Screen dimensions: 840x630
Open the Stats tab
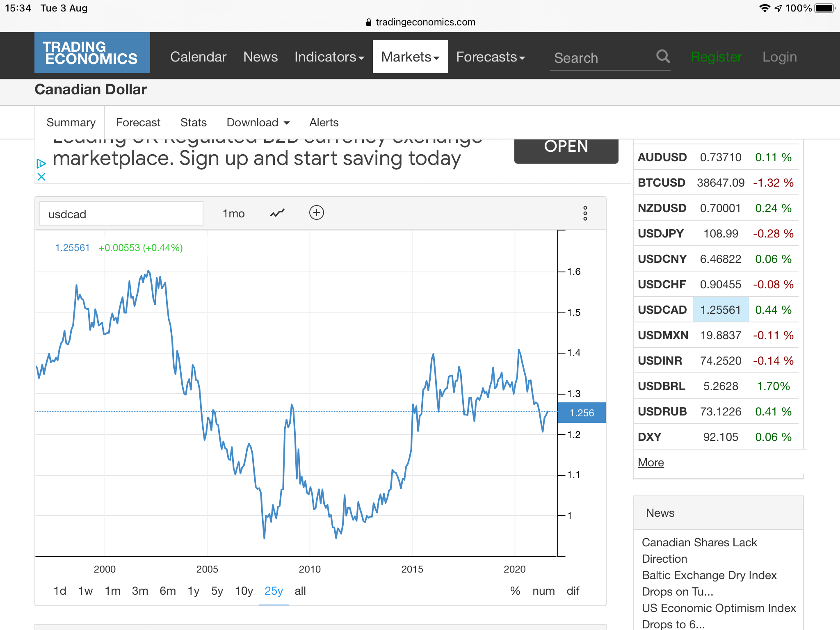(x=194, y=122)
